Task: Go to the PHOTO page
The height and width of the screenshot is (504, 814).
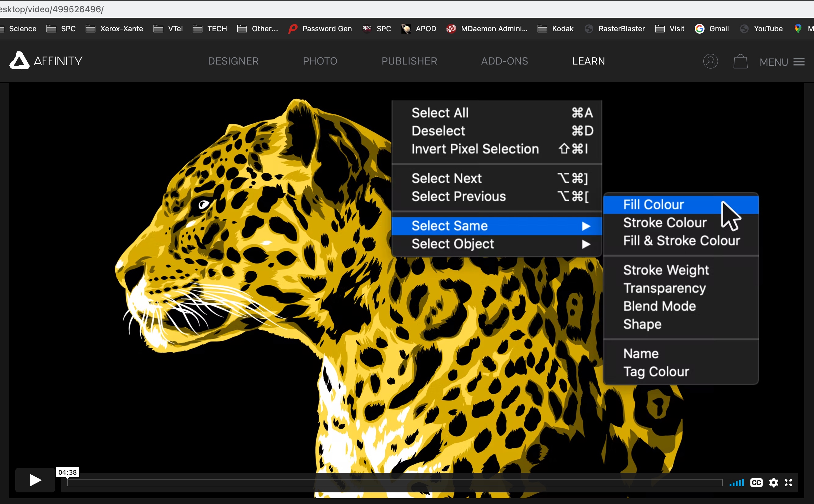Action: (x=320, y=61)
